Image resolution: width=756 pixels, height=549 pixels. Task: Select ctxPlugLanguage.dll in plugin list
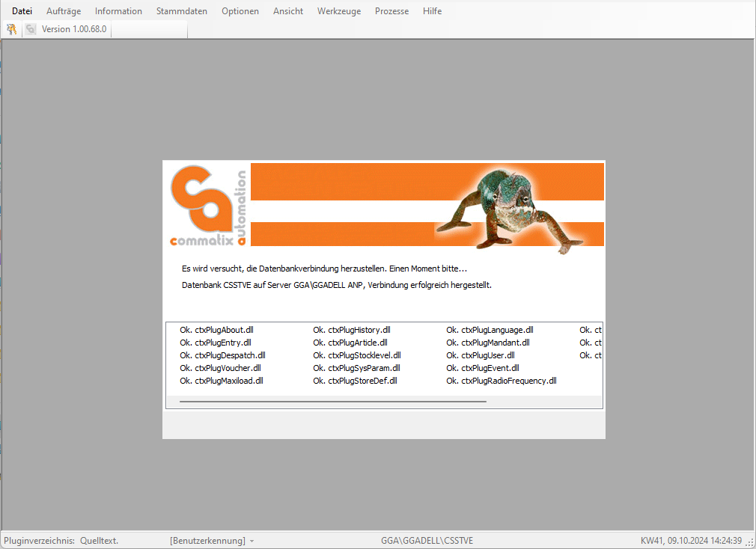[x=490, y=330]
